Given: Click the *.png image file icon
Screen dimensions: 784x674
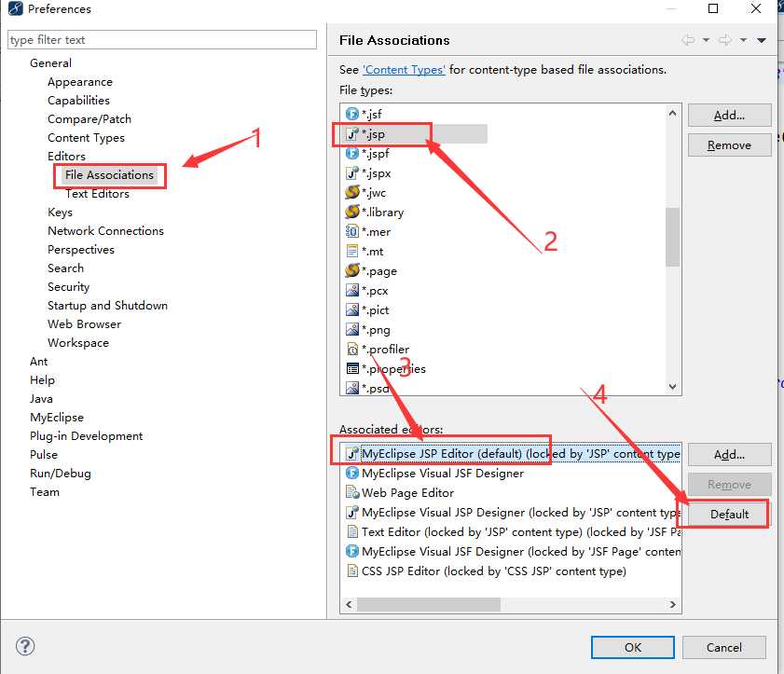Looking at the screenshot, I should click(352, 329).
